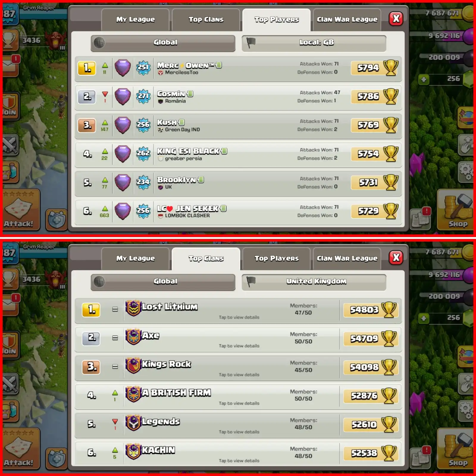
Task: Open A BRITISH FIRM clan entry
Action: click(238, 396)
